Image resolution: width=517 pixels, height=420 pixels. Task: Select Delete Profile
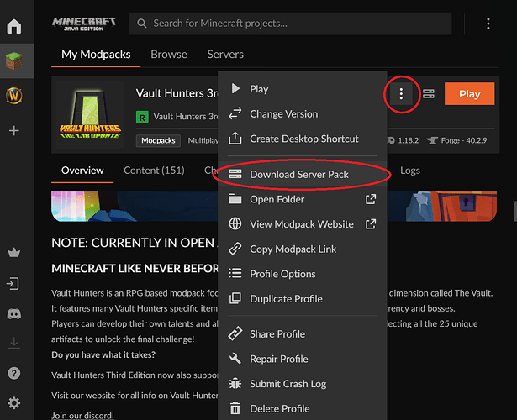(x=303, y=408)
